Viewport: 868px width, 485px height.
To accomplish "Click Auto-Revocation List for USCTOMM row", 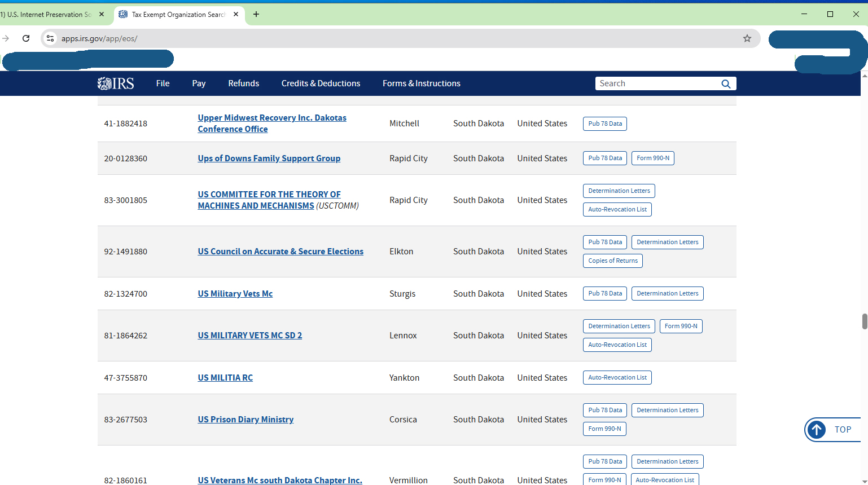I will pos(617,209).
